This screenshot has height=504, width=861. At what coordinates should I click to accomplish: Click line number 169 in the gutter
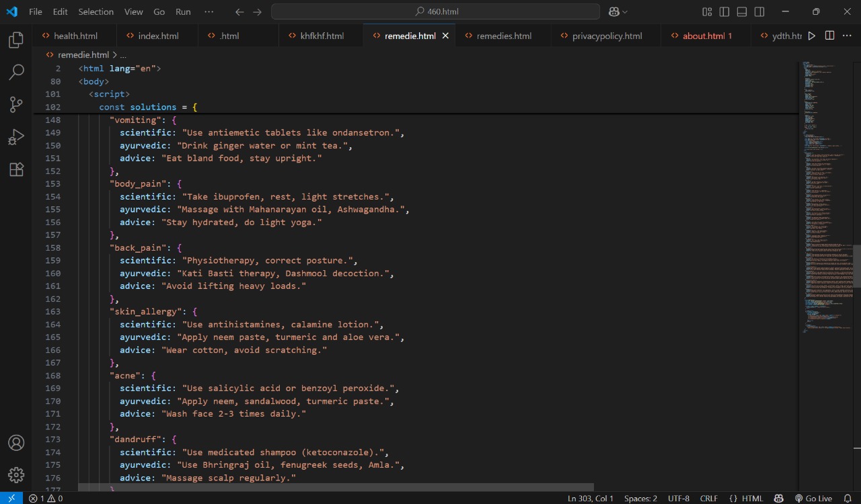tap(52, 388)
